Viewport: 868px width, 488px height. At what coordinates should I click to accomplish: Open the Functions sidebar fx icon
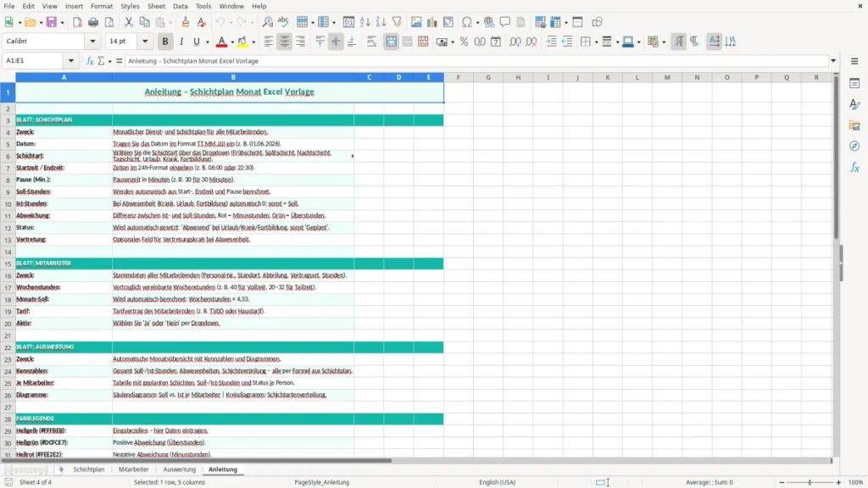point(854,168)
